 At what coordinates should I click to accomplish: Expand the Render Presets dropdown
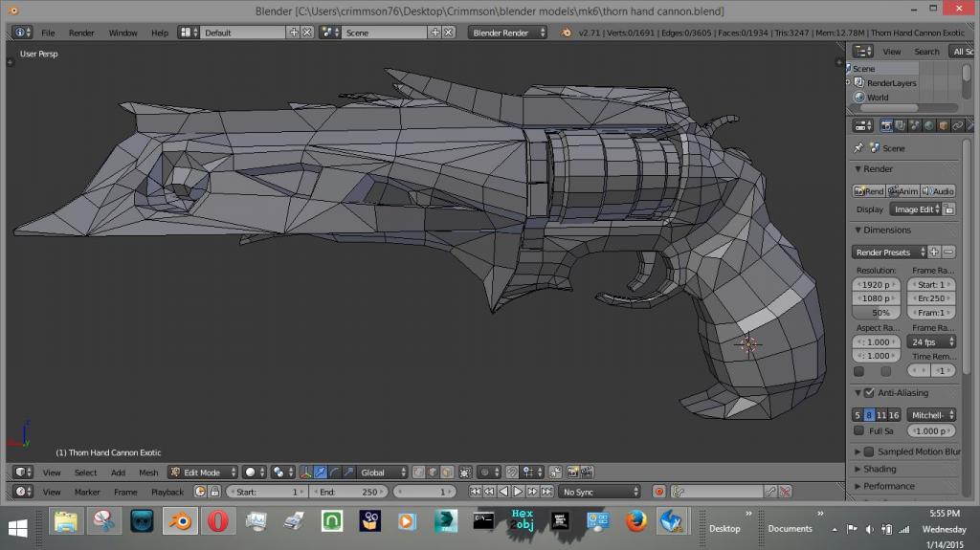(x=889, y=253)
